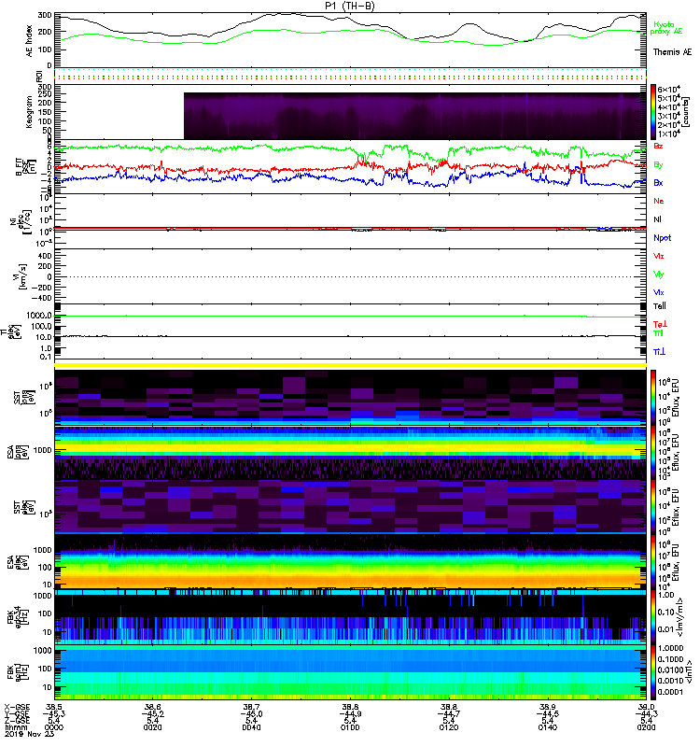Click the date label 2019 Nov 23
Viewport: 700px width, 747px height.
(x=29, y=734)
